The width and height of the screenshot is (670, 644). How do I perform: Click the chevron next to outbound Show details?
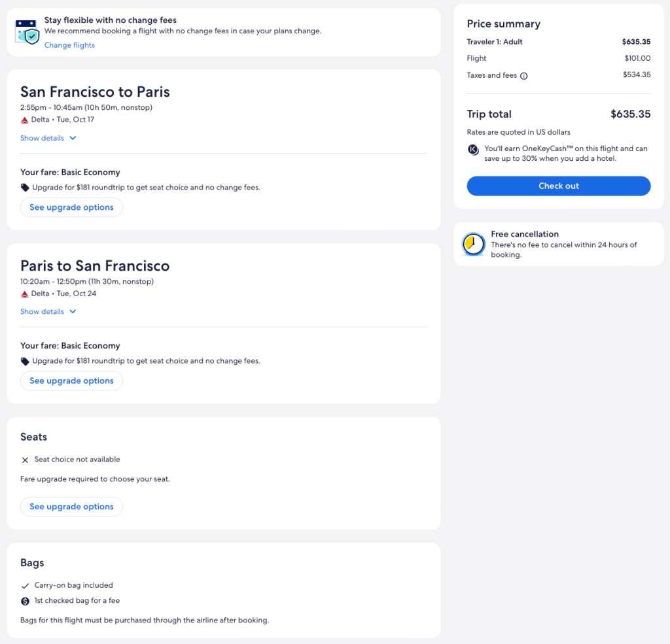[x=73, y=139]
